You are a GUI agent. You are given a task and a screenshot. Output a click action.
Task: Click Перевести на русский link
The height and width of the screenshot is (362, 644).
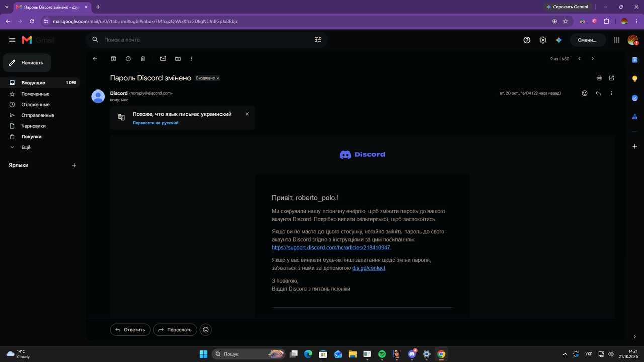tap(155, 123)
